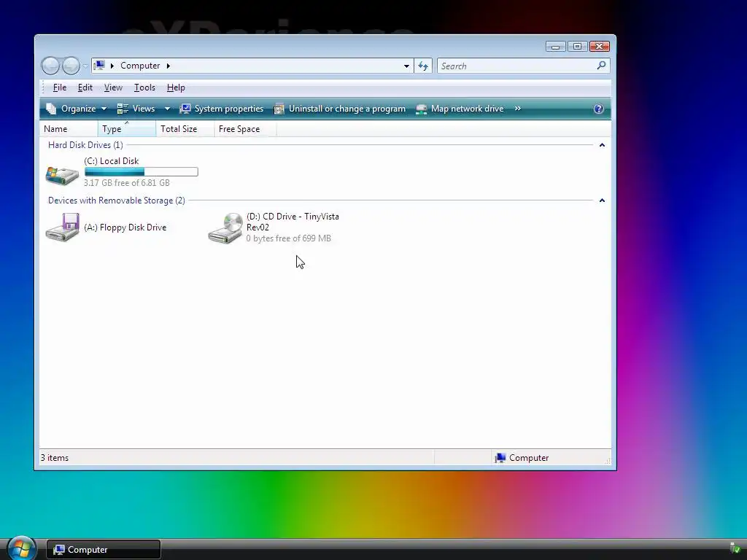Collapse Devices with Removable Storage group
Screen dimensions: 747x560
tap(602, 201)
